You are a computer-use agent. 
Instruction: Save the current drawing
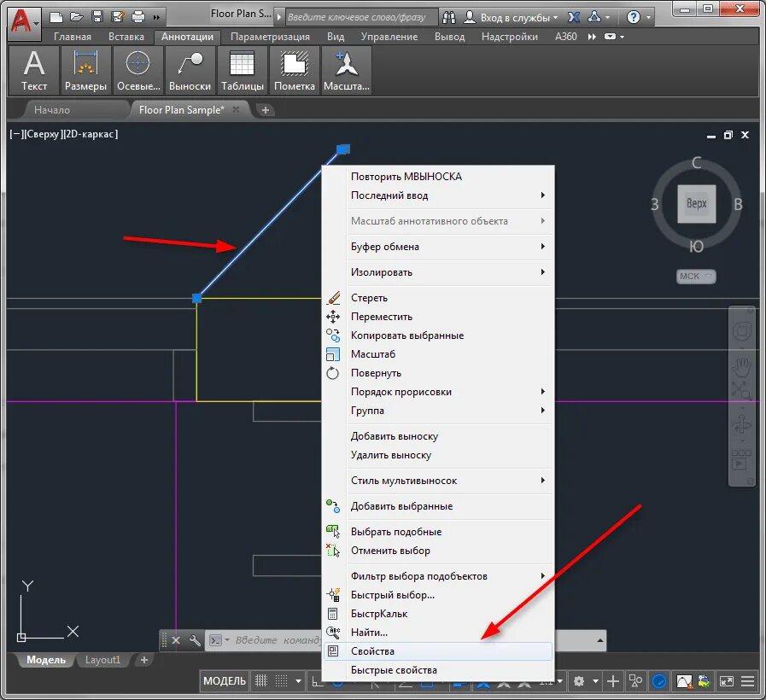coord(97,17)
